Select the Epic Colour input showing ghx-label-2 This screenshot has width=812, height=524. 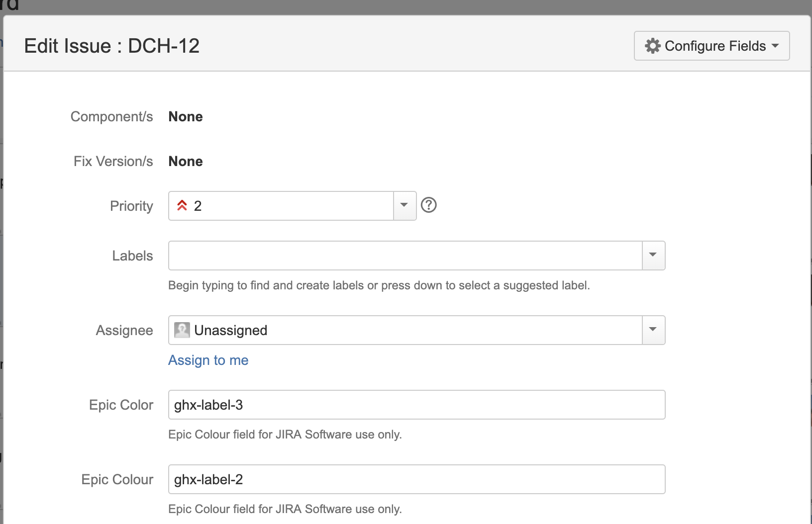(416, 479)
